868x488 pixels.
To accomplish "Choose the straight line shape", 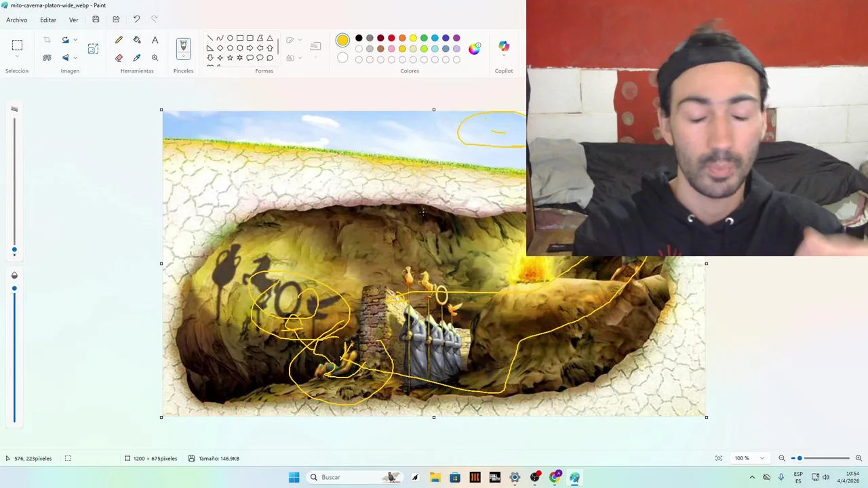I will (210, 38).
